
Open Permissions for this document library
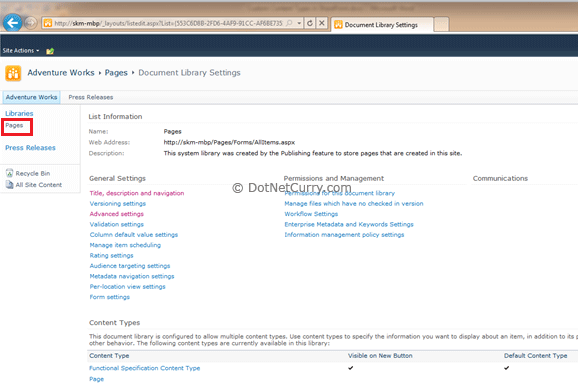pyautogui.click(x=340, y=193)
